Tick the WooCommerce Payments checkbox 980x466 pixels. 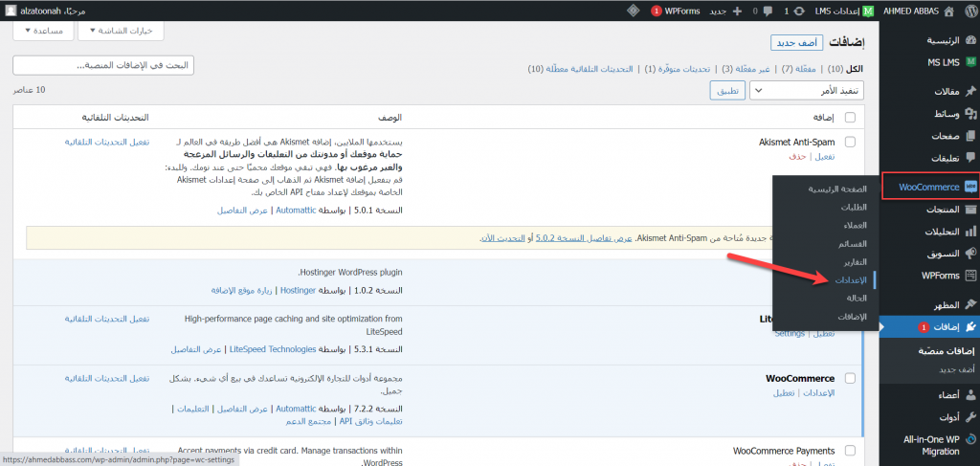click(x=850, y=451)
